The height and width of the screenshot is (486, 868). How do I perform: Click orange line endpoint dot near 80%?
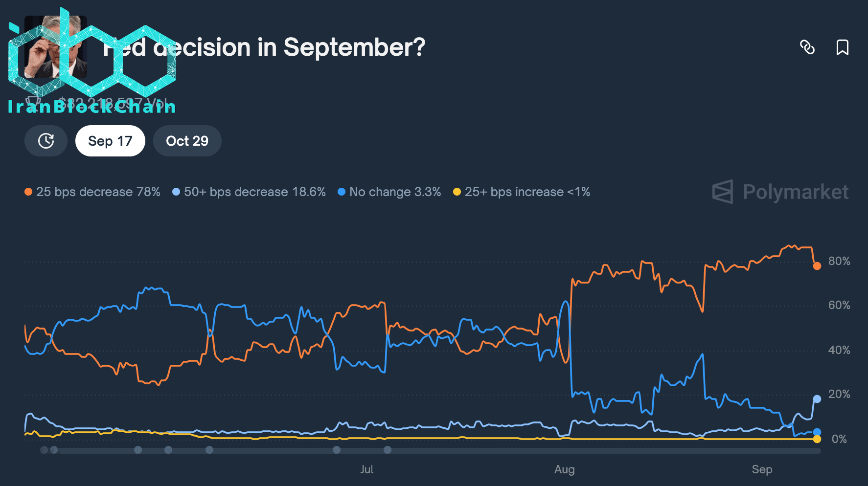pos(817,266)
